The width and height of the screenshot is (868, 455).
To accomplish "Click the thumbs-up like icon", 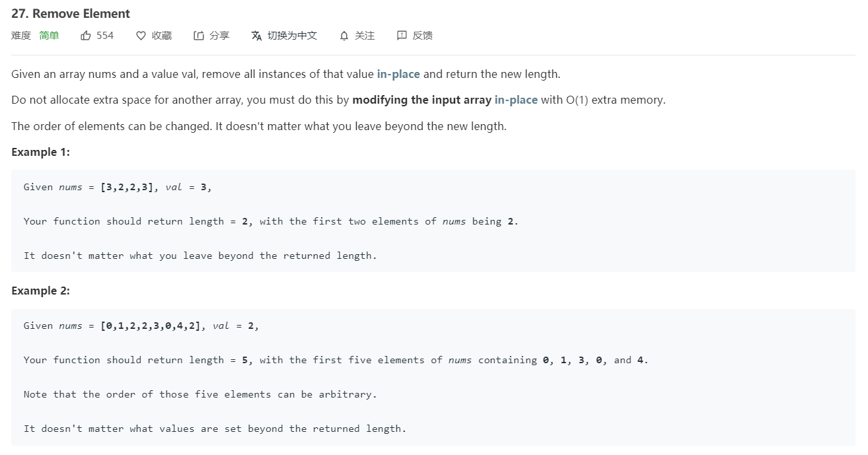I will click(x=86, y=36).
